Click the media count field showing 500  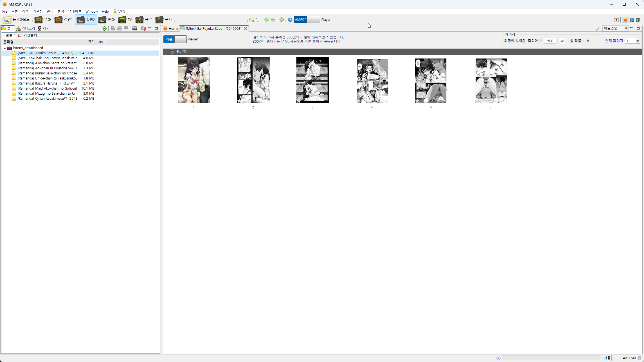[x=550, y=41]
